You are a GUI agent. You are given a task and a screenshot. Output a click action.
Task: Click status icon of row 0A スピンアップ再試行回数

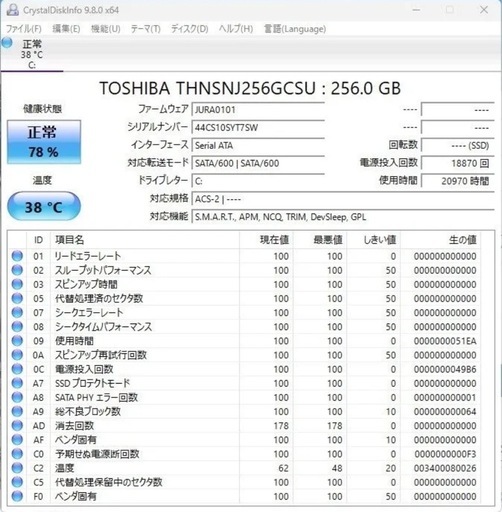click(x=17, y=355)
